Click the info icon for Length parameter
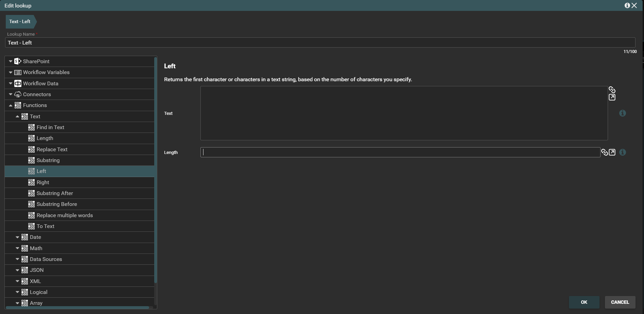 pyautogui.click(x=622, y=152)
